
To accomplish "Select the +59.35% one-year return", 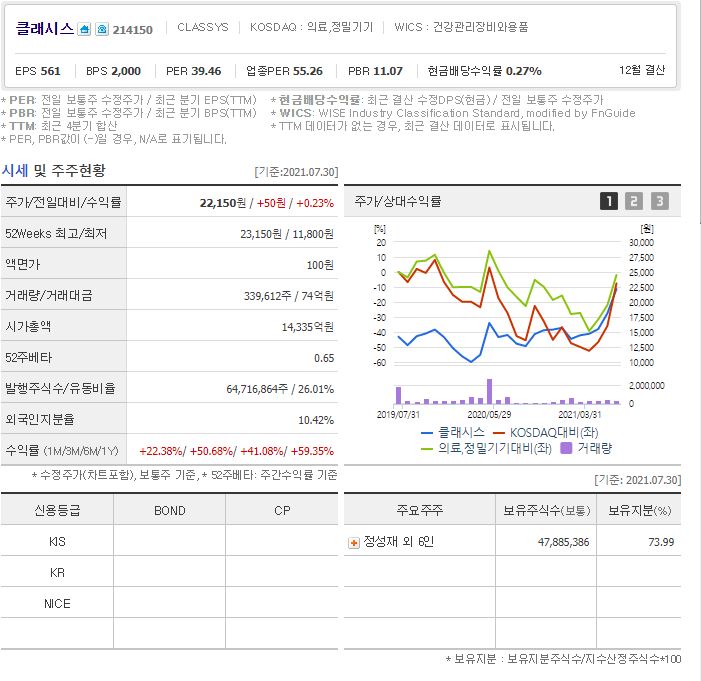I will tap(312, 451).
